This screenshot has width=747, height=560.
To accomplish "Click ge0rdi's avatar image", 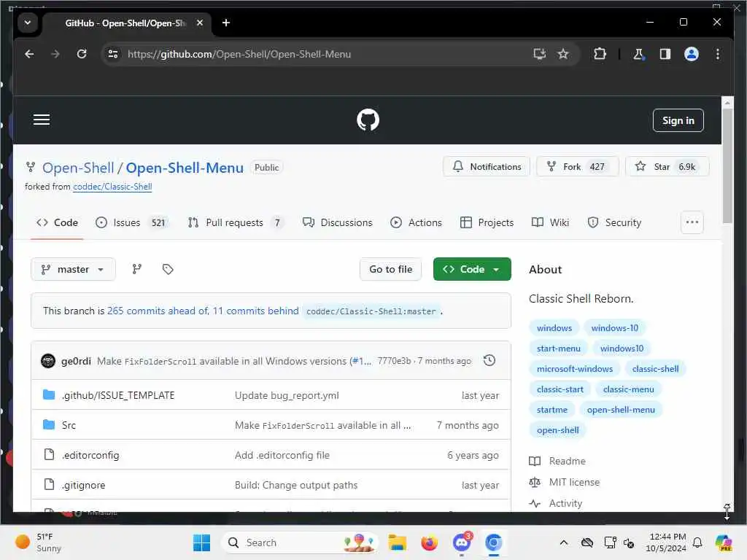I will (48, 361).
